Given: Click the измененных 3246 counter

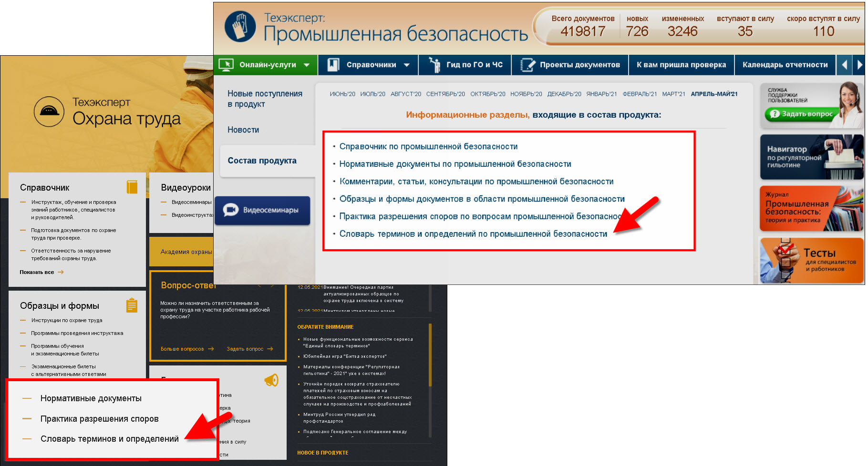Looking at the screenshot, I should (x=682, y=26).
